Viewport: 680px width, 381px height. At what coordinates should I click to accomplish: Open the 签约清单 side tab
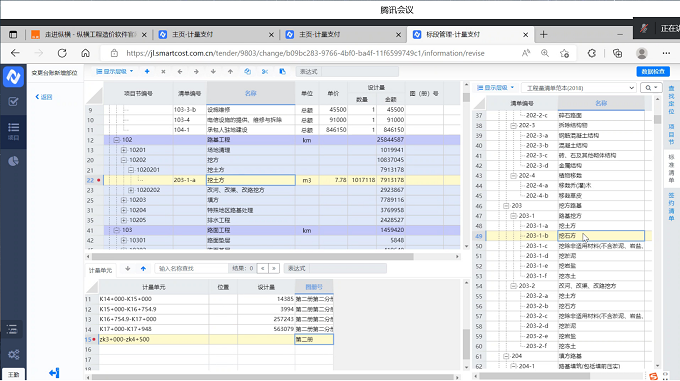[x=672, y=207]
